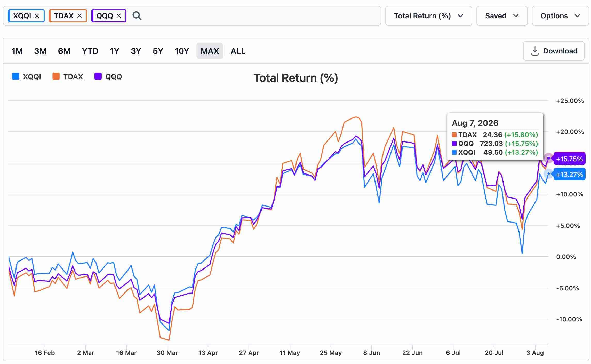The image size is (591, 364).
Task: Toggle the TDAX orange legend swatch
Action: click(56, 76)
